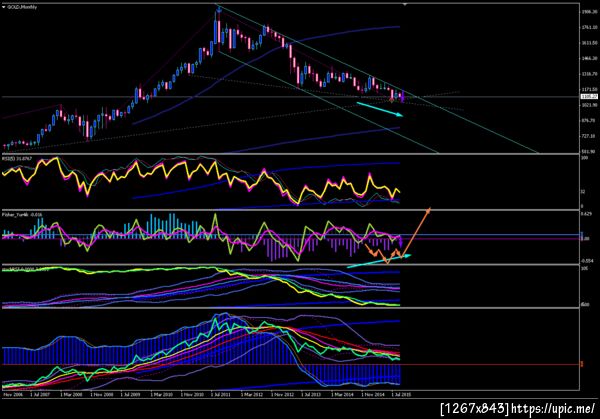Viewport: 600px width, 419px height.
Task: Click the GOLD,Monthly chart title
Action: tap(22, 7)
